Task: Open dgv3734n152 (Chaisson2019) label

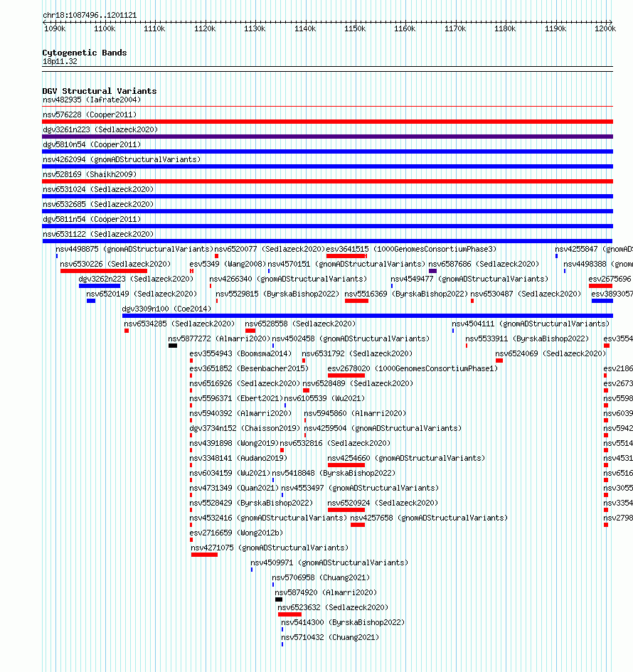Action: pos(245,429)
